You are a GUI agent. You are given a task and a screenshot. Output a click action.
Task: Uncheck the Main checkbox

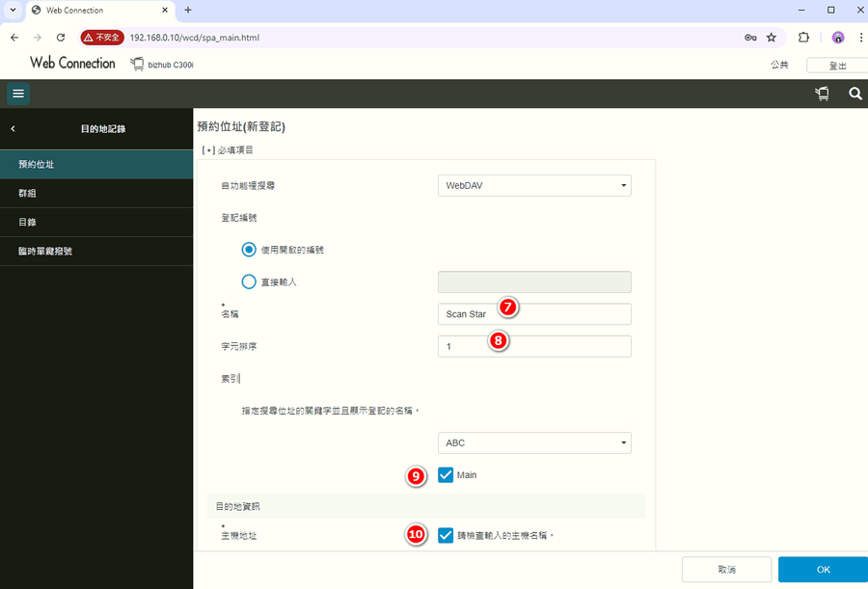(x=446, y=474)
